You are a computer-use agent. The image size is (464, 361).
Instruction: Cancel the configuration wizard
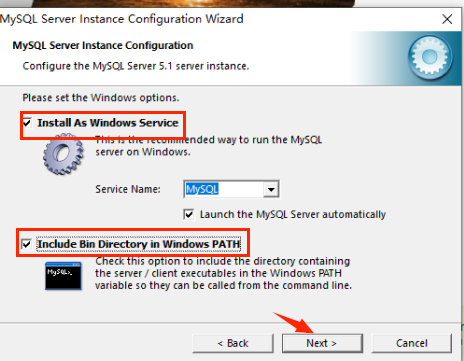412,343
